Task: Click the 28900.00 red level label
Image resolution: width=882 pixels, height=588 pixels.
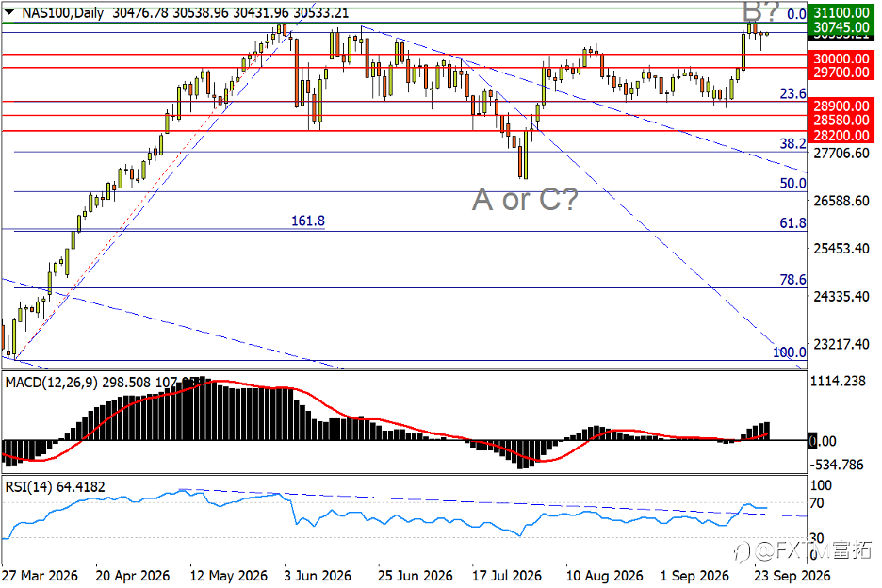Action: tap(841, 106)
